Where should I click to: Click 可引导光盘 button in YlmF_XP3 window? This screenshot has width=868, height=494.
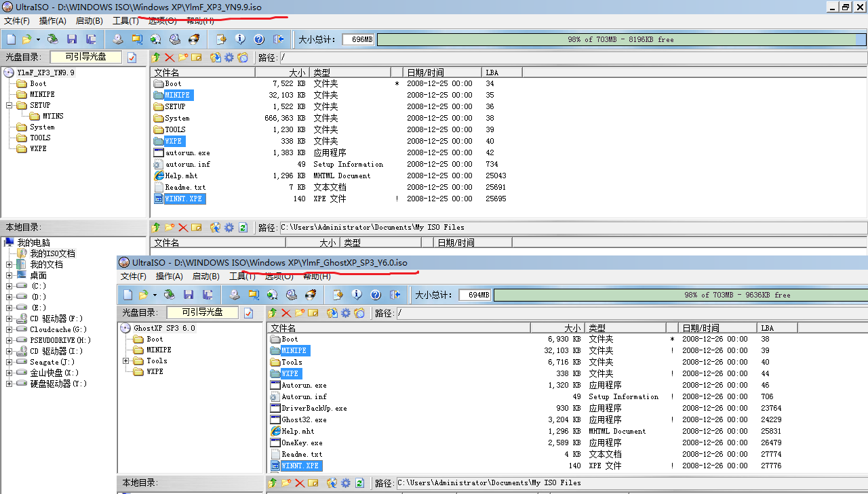85,58
